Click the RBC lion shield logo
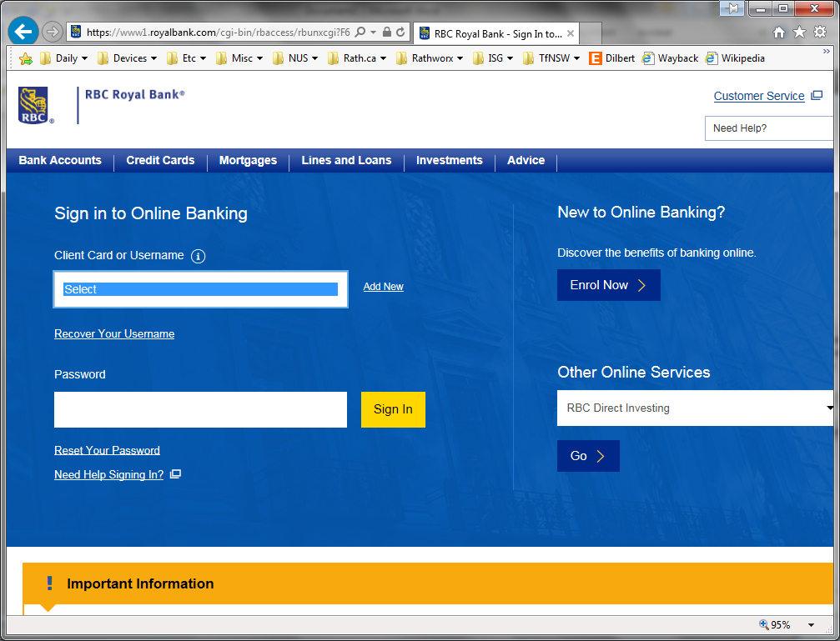Image resolution: width=840 pixels, height=641 pixels. (x=34, y=104)
